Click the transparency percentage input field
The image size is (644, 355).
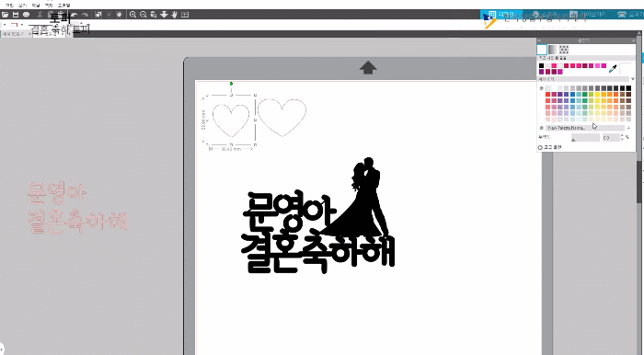click(611, 138)
